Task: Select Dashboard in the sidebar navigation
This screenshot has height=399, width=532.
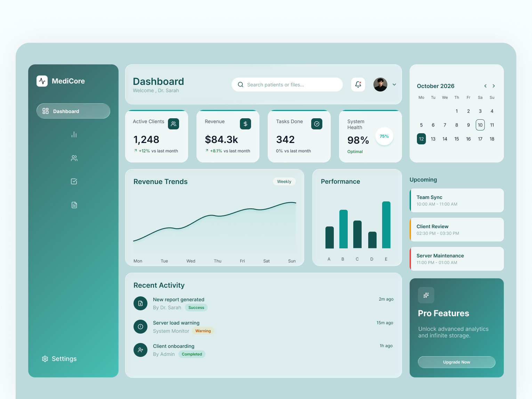Action: [73, 111]
